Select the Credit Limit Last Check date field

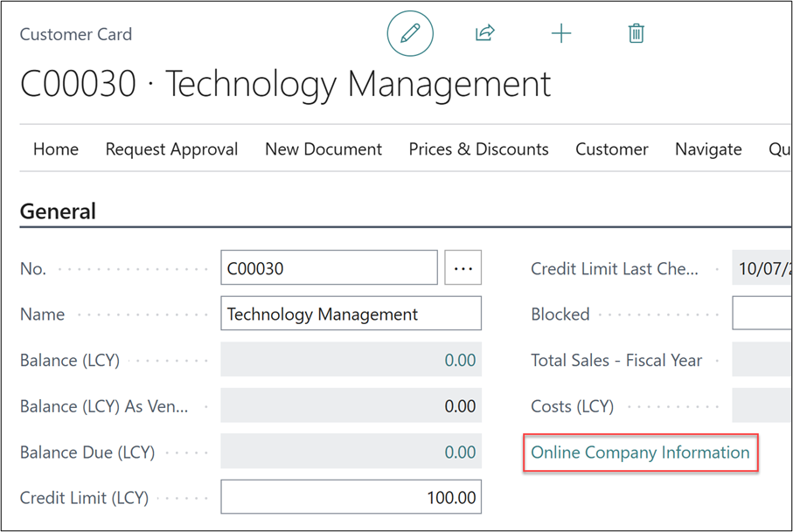(762, 268)
